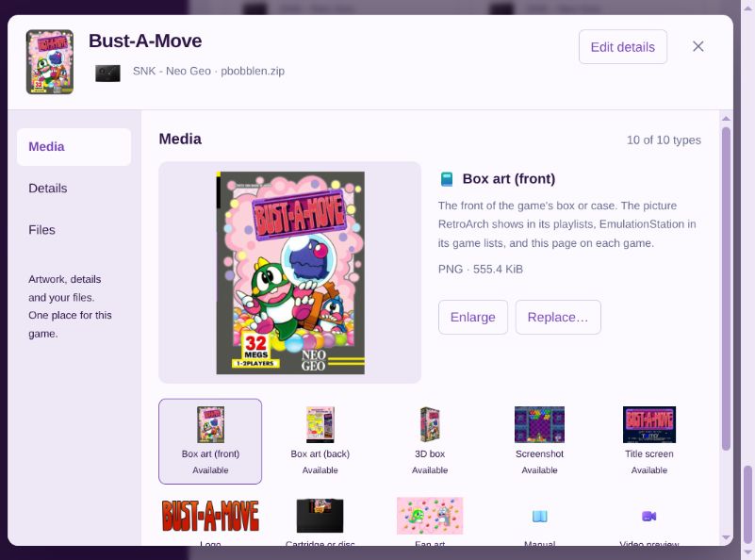Choose the 3D box media tile
This screenshot has width=755, height=560.
point(430,441)
